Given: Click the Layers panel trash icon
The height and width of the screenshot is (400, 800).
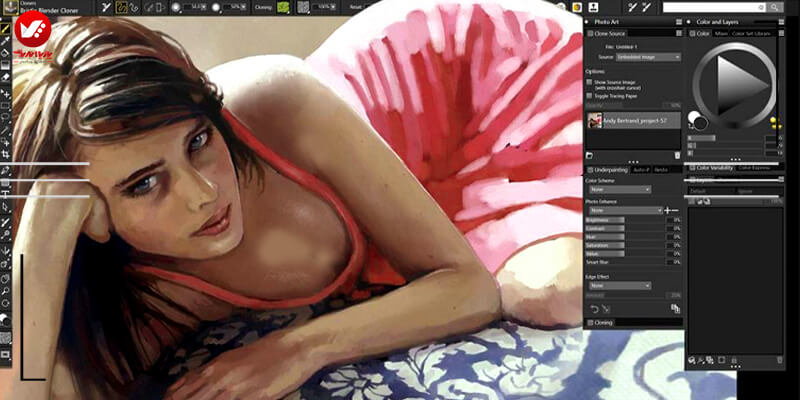Looking at the screenshot, I should tap(779, 360).
